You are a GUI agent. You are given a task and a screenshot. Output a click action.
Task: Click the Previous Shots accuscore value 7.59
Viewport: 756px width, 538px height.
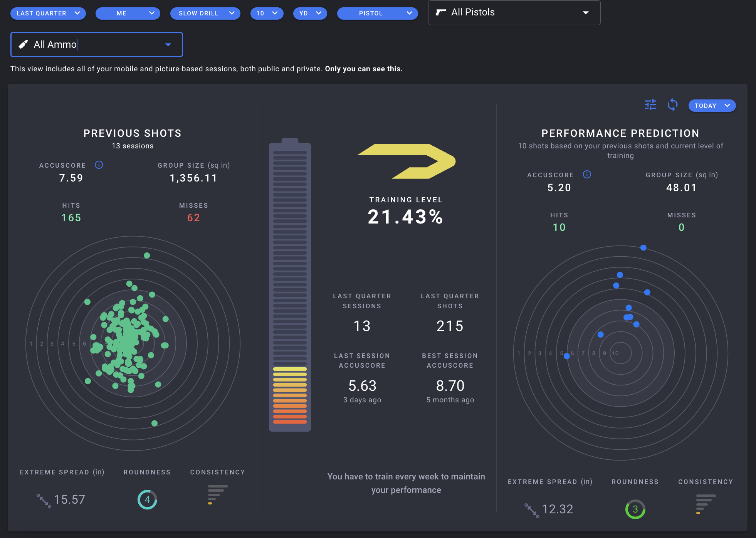(x=71, y=178)
